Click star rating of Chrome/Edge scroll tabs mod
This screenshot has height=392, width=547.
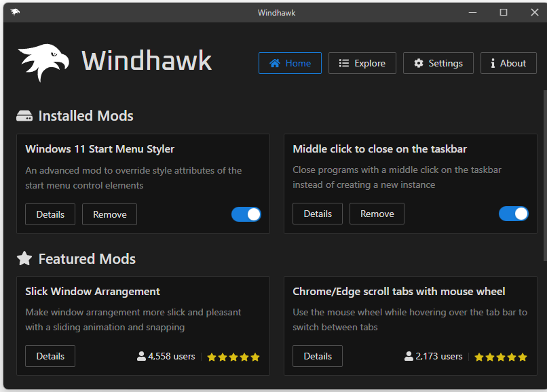pyautogui.click(x=501, y=357)
